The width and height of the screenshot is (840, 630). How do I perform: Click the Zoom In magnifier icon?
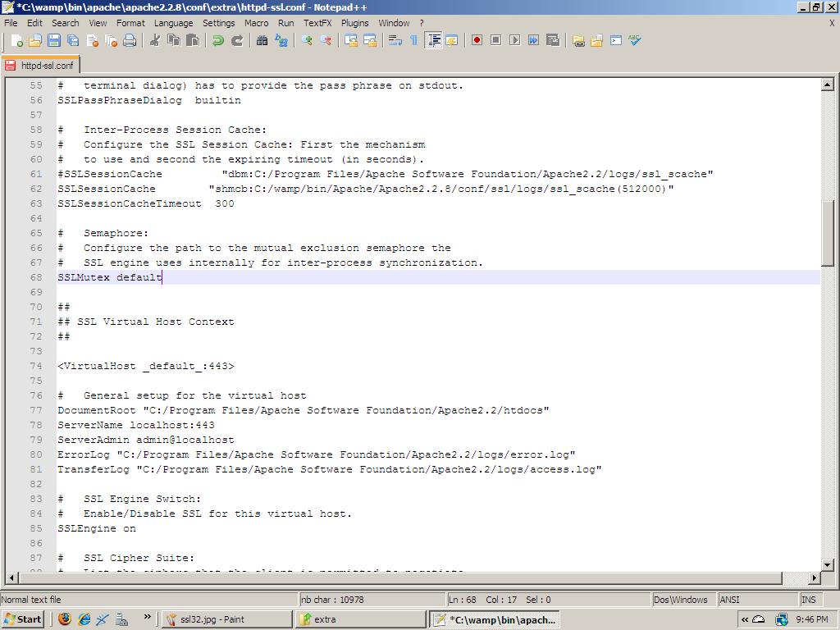pos(307,40)
